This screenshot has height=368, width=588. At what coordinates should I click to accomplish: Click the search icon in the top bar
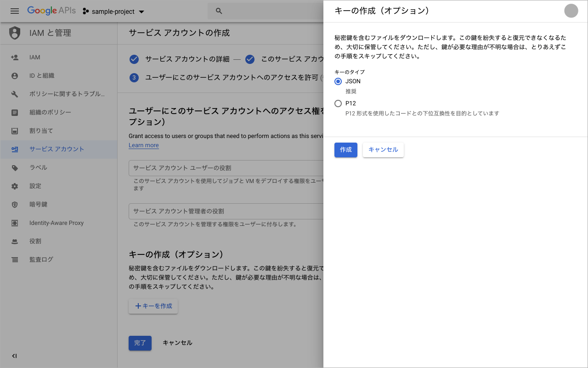(218, 11)
